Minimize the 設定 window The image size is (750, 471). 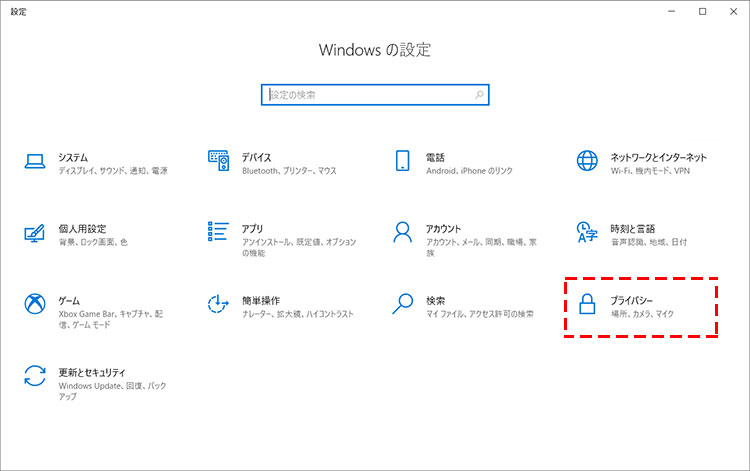click(672, 11)
